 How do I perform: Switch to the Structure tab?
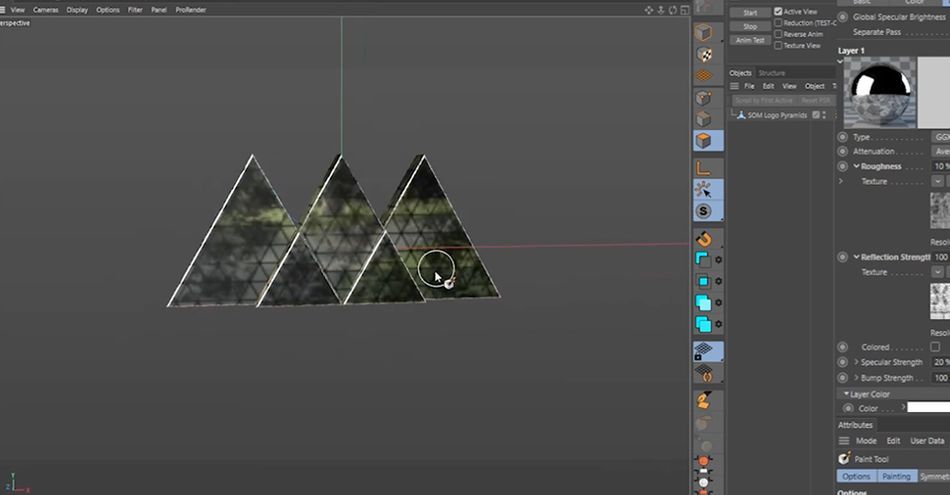point(771,73)
